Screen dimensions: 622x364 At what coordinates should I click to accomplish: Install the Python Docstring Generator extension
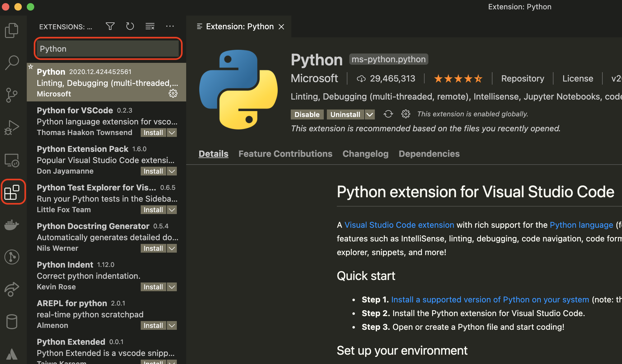point(153,248)
